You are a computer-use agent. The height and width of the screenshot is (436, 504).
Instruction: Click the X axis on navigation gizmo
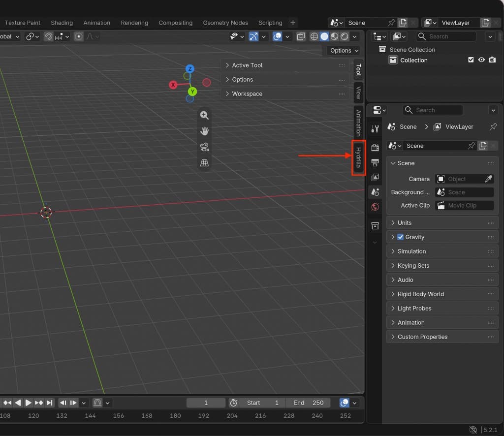(173, 85)
